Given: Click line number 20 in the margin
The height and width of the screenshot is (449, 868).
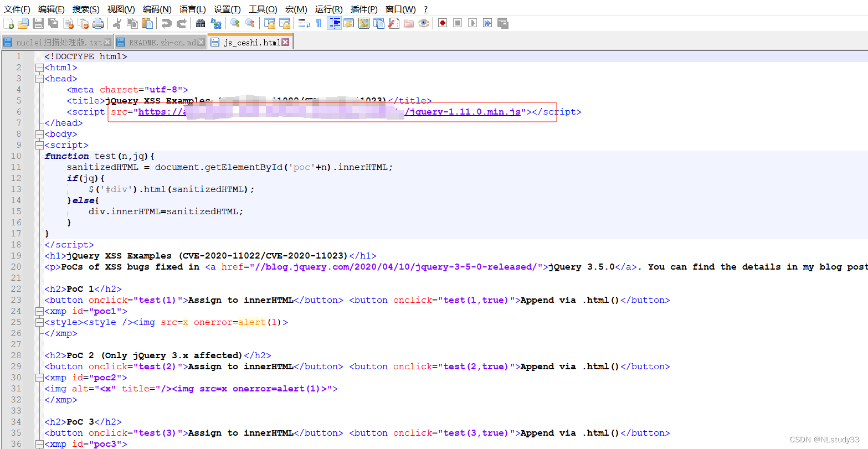Looking at the screenshot, I should point(16,267).
